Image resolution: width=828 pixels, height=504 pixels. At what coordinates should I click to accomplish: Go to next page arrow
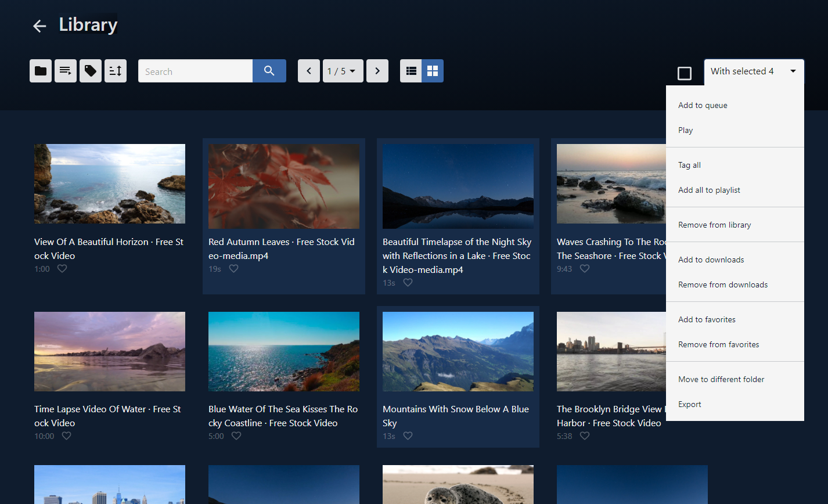click(377, 71)
